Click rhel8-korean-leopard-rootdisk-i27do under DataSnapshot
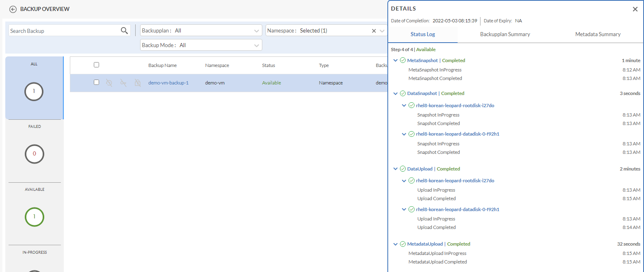The width and height of the screenshot is (644, 272). click(455, 106)
